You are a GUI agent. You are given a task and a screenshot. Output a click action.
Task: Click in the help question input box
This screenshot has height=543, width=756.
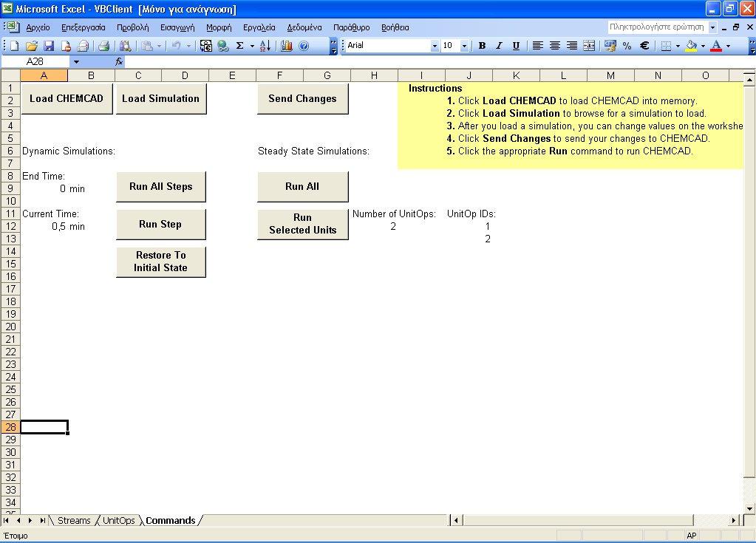pyautogui.click(x=658, y=27)
